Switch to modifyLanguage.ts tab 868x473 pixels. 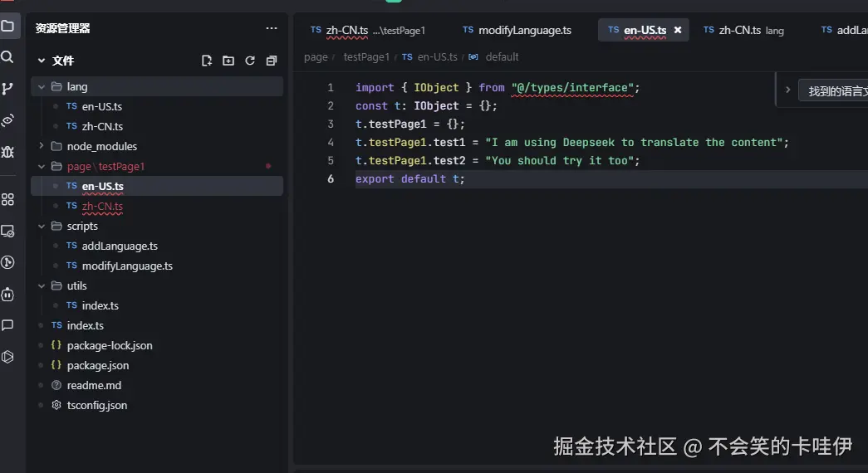(517, 31)
